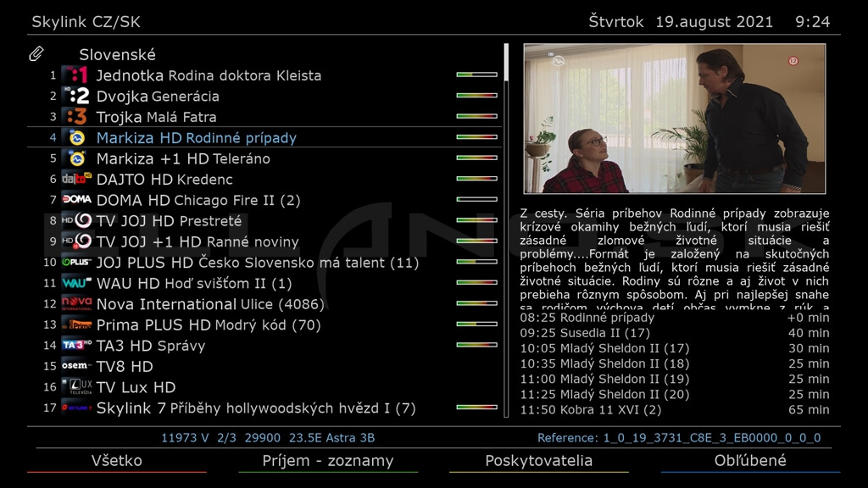Image resolution: width=868 pixels, height=488 pixels.
Task: Click the Rodinné prípady programme description text
Action: (674, 258)
